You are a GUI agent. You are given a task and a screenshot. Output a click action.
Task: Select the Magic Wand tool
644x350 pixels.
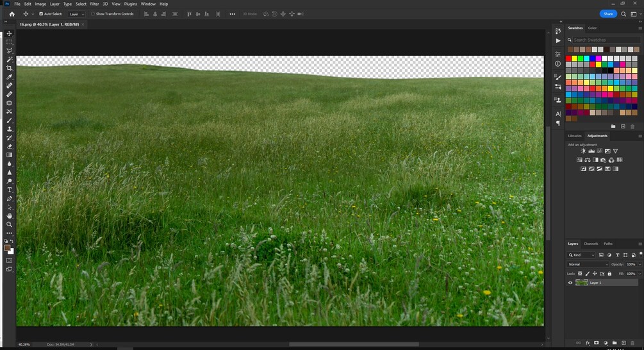pos(10,60)
